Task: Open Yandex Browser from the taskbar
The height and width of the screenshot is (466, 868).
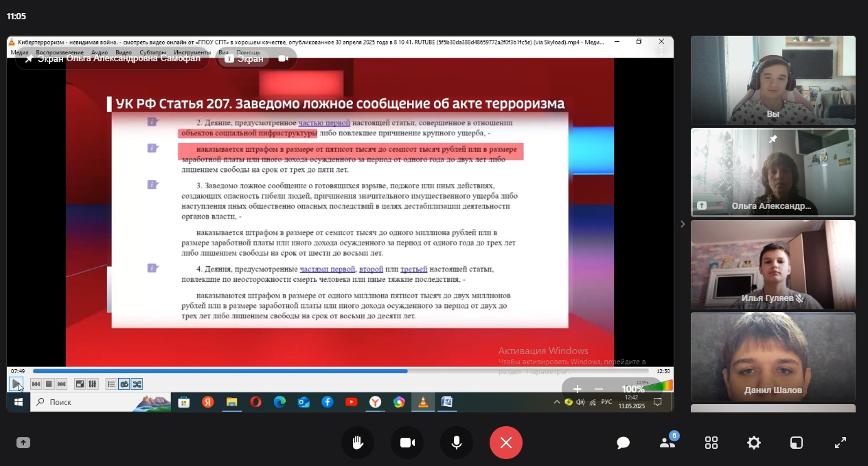Action: [x=375, y=402]
